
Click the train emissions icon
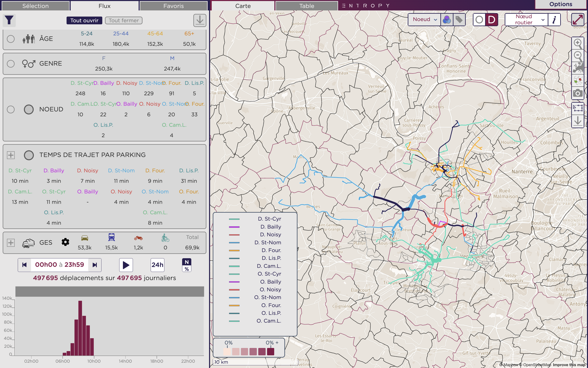coord(111,237)
